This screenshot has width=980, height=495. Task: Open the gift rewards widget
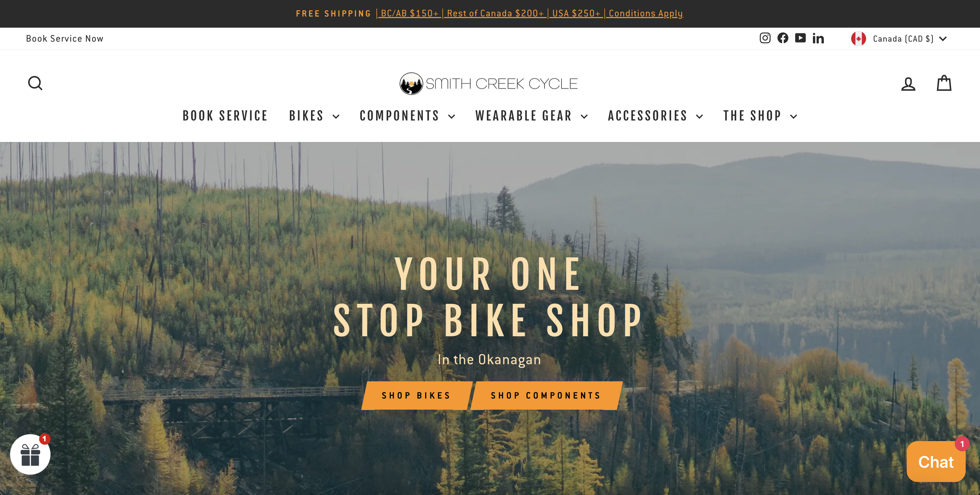[30, 454]
